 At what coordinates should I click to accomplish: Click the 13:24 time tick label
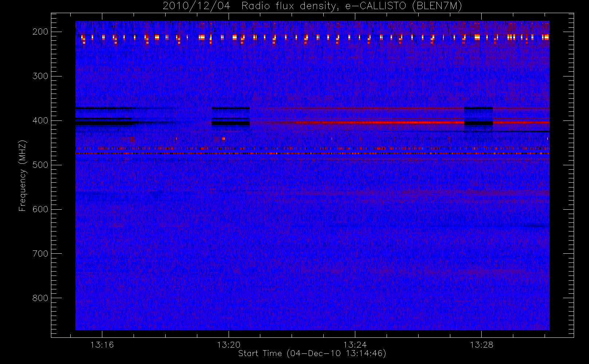[x=355, y=345]
